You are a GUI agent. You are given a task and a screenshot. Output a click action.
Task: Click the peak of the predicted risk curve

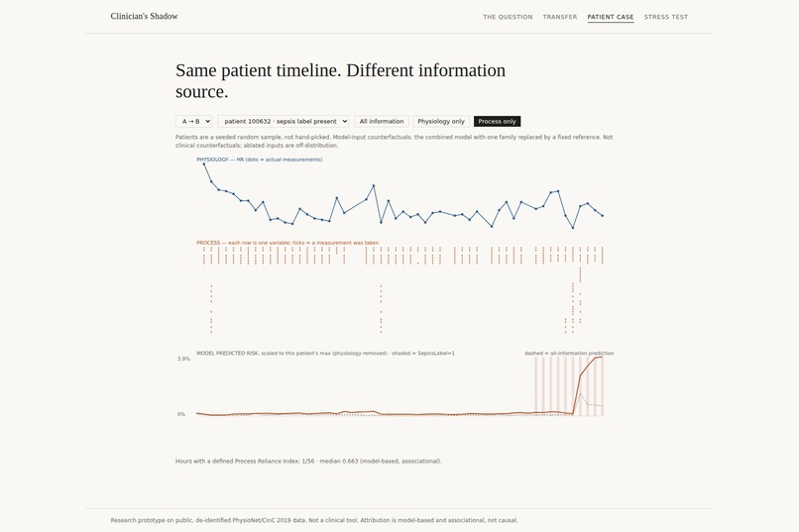tap(602, 358)
